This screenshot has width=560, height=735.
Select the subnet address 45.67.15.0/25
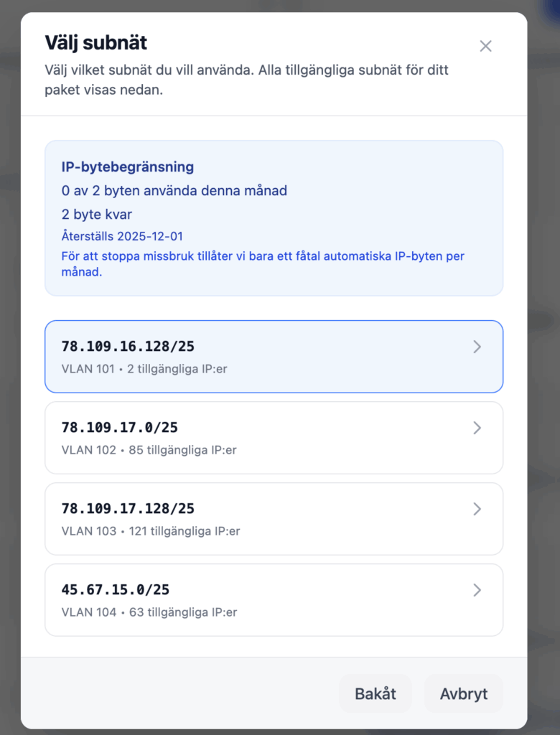pos(115,590)
